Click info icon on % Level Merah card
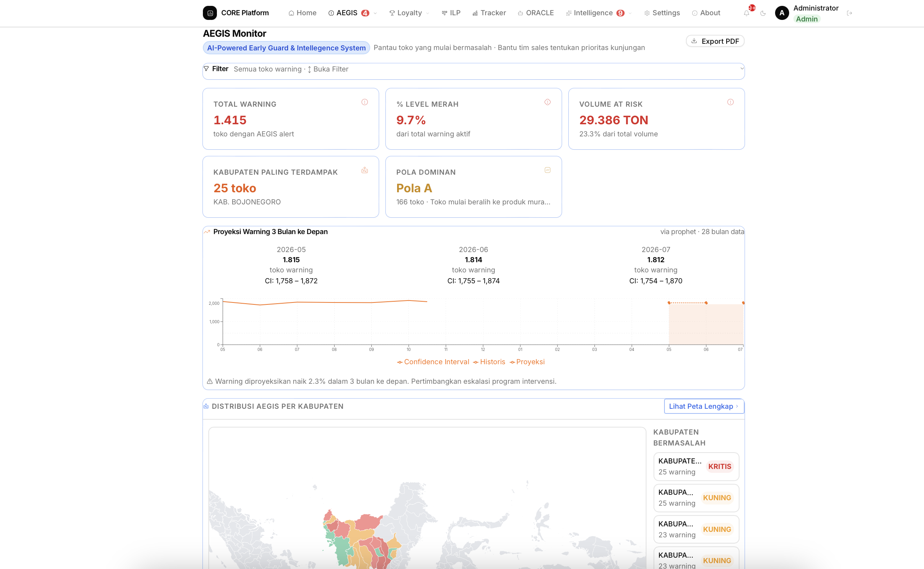Screen dimensions: 924x569 [548, 102]
